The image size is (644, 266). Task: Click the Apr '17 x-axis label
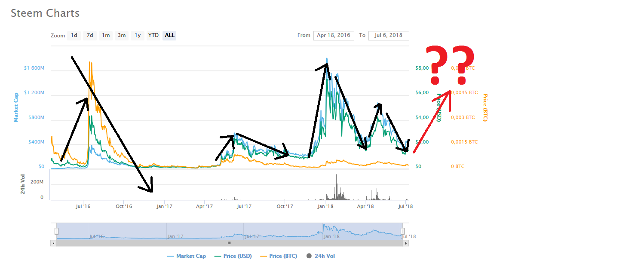pyautogui.click(x=204, y=206)
